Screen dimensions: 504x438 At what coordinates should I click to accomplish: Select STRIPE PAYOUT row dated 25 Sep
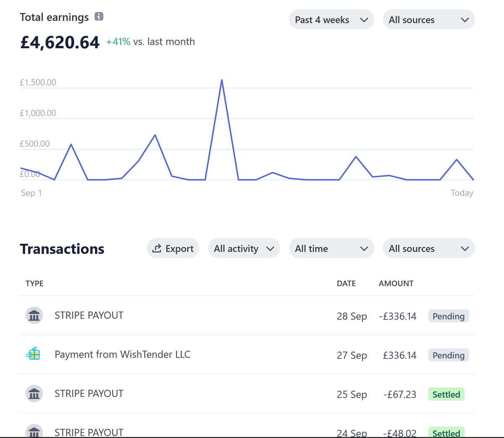coord(247,394)
